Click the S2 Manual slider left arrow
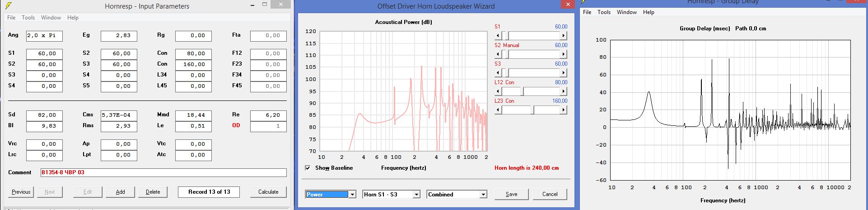 498,54
